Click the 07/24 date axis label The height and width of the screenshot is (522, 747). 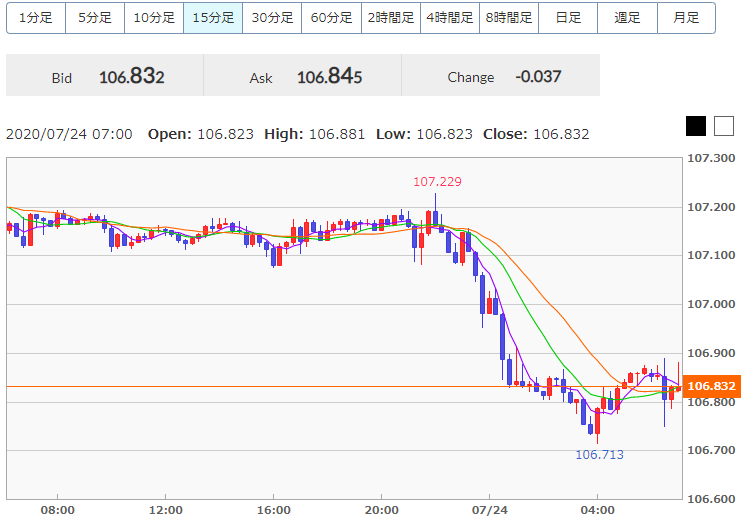(490, 511)
